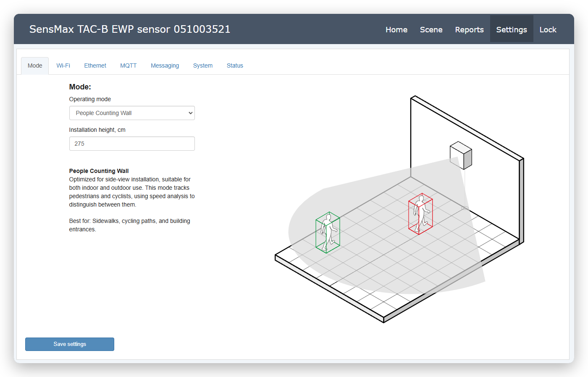Click the Installation height, cm label

tap(97, 130)
